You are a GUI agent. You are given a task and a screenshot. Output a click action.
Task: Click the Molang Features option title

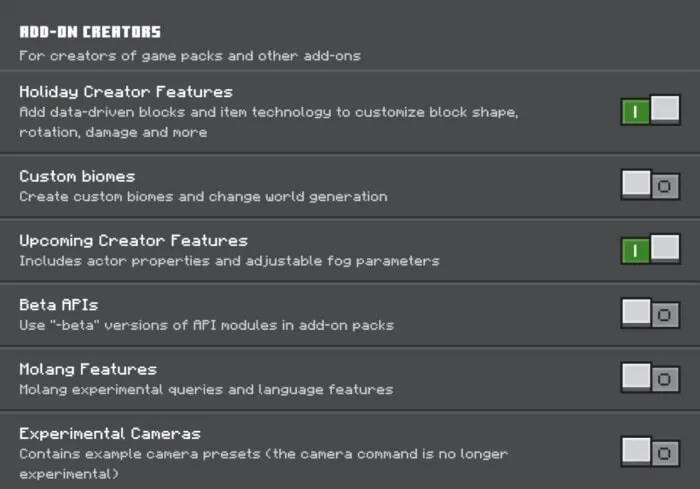coord(88,369)
